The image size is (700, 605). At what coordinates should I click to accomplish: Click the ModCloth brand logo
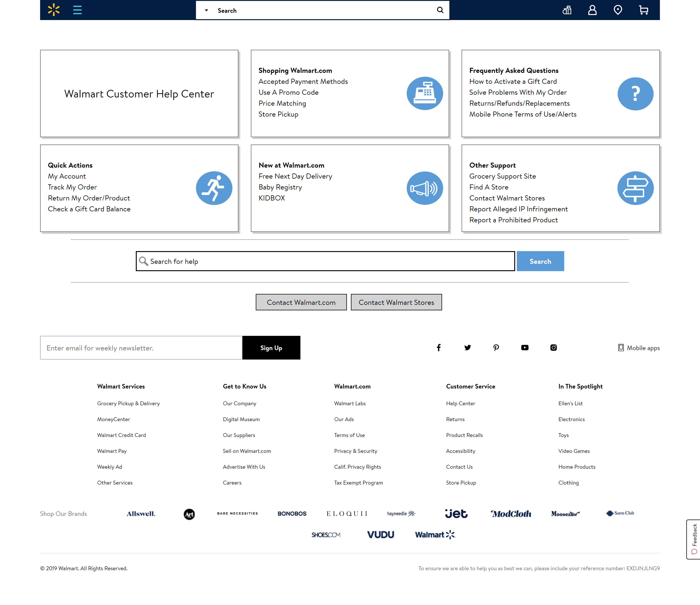pos(511,514)
